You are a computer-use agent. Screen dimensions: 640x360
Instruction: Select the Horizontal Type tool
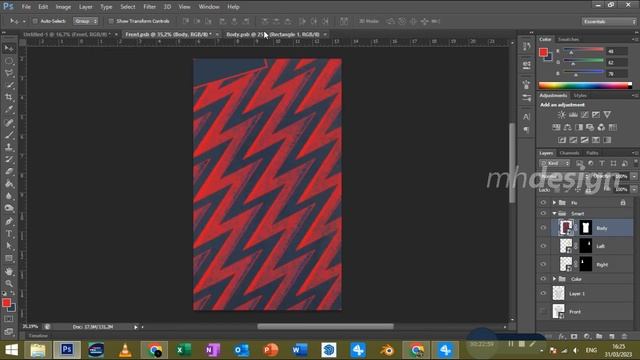(9, 234)
